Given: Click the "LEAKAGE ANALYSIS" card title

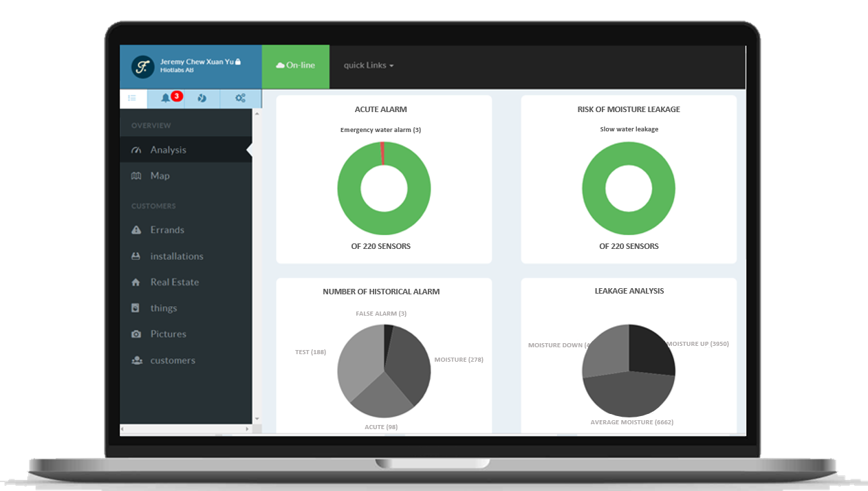Looking at the screenshot, I should click(629, 291).
